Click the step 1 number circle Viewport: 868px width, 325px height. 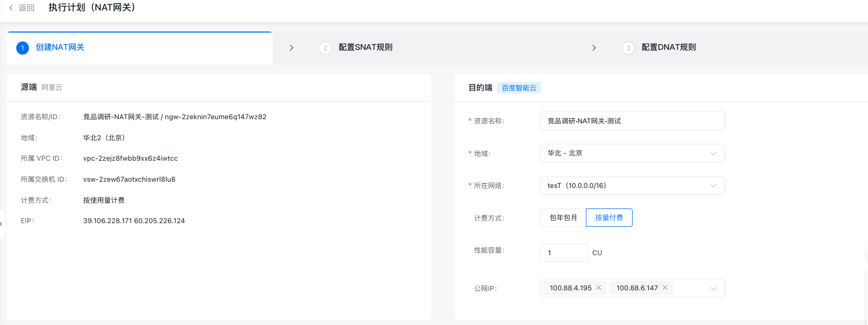[23, 48]
